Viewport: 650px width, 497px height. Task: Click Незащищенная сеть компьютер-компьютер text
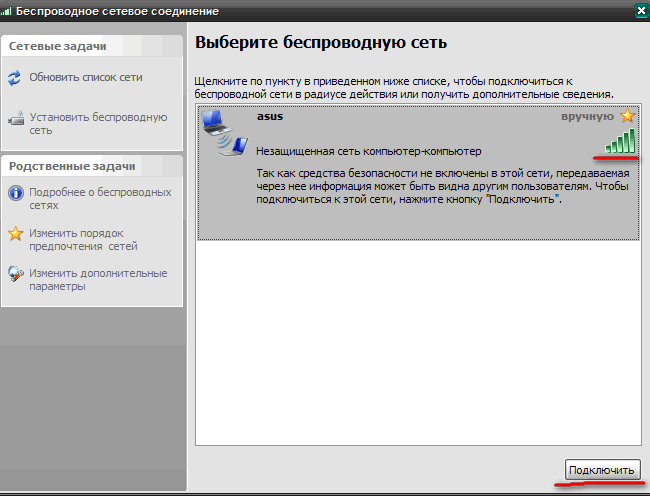pos(369,151)
